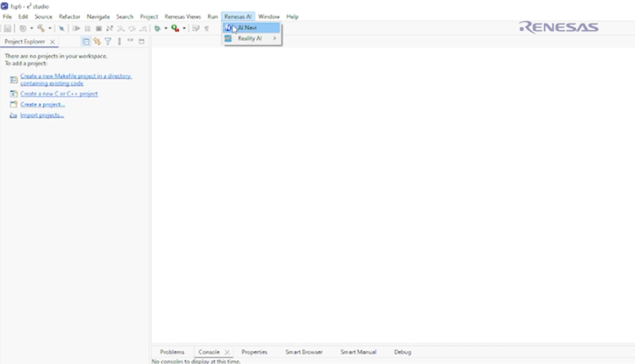Click the Step Into icon
This screenshot has width=635, height=364.
click(x=121, y=28)
